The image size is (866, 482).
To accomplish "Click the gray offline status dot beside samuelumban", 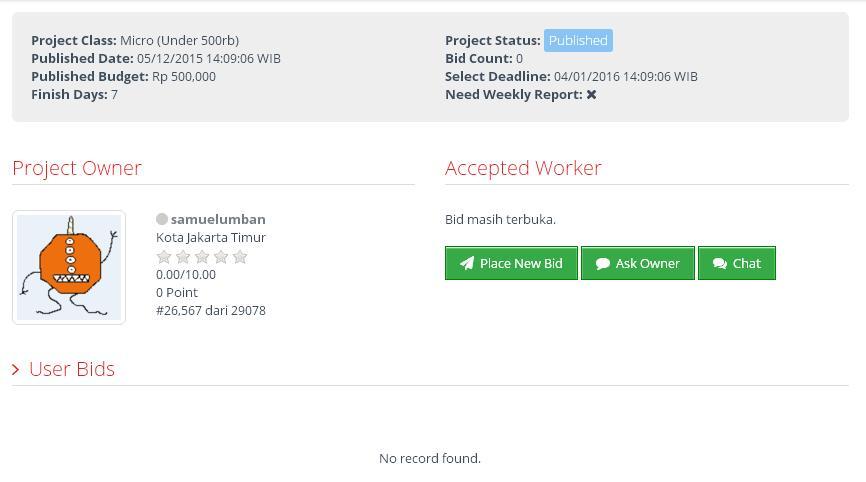I will pos(162,219).
